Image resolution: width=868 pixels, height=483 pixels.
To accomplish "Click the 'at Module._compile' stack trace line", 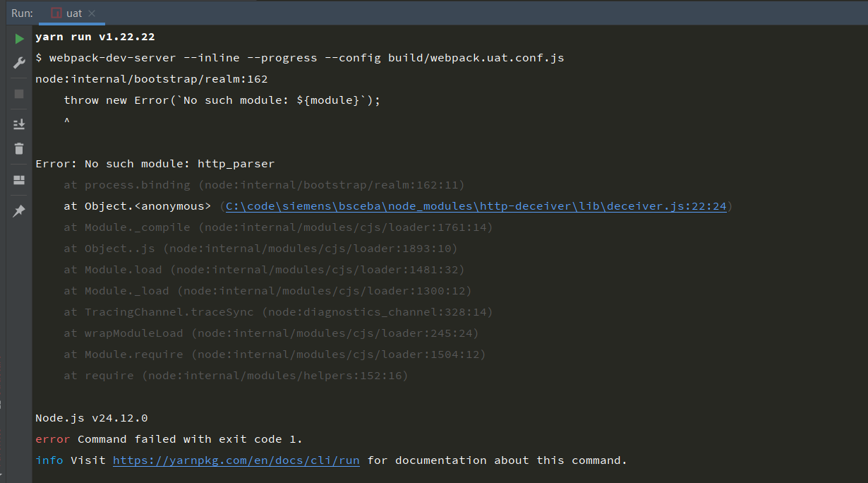I will [278, 227].
